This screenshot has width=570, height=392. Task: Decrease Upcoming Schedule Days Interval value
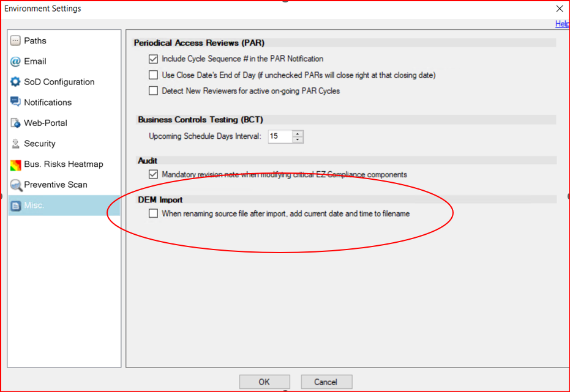[298, 139]
